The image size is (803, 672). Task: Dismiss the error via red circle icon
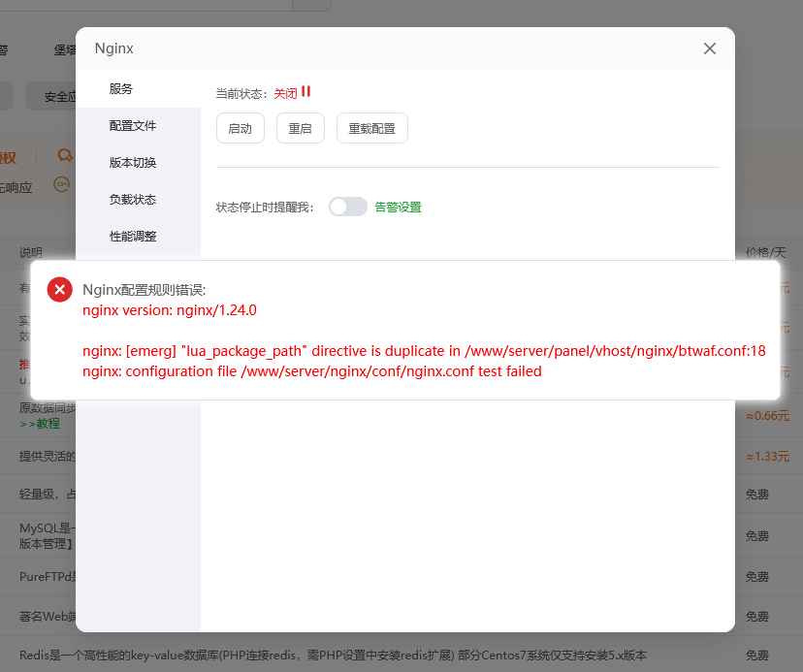click(59, 289)
